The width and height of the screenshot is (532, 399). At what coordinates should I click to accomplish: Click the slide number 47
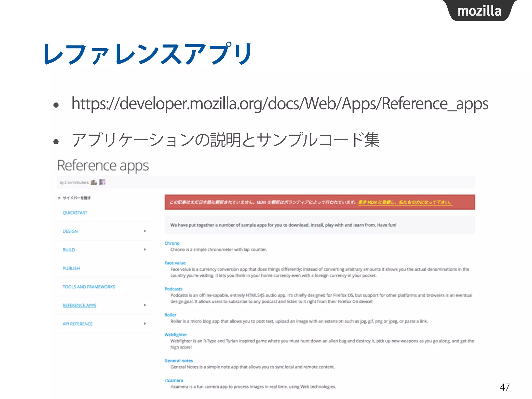click(505, 387)
